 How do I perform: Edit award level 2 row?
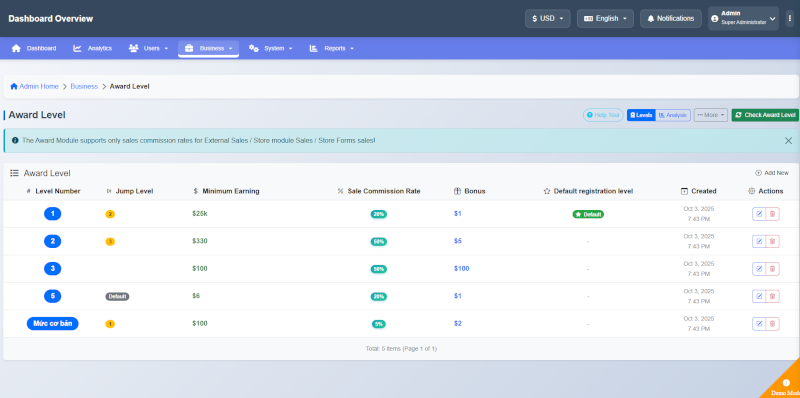(x=759, y=241)
